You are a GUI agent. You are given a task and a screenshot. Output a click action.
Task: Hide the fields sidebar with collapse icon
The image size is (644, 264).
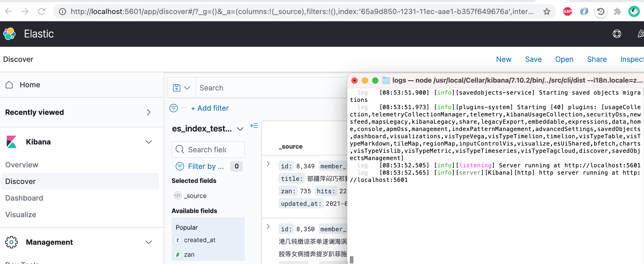click(x=254, y=126)
